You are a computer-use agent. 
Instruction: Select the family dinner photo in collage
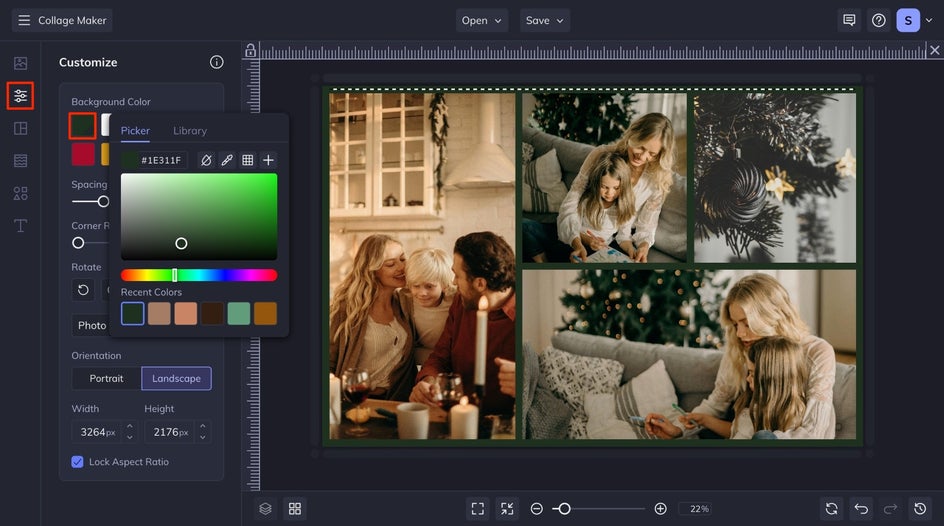[422, 265]
